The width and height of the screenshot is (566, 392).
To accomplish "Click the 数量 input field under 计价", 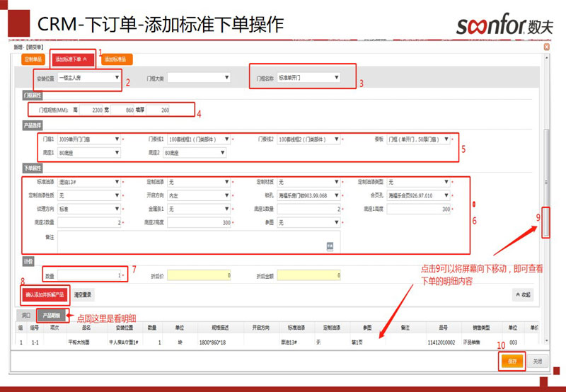I will pos(91,275).
